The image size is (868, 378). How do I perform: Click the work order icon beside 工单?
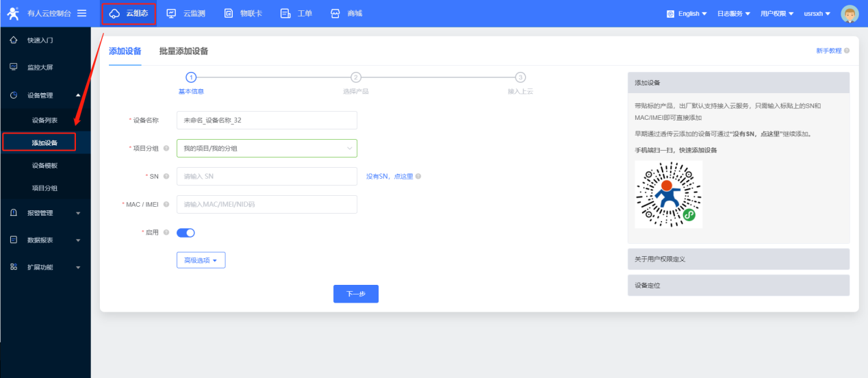(x=285, y=14)
